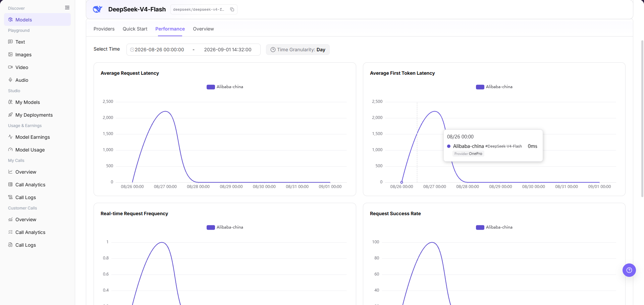The height and width of the screenshot is (305, 644).
Task: Open Call Logs icon under My Calls
Action: point(10,197)
